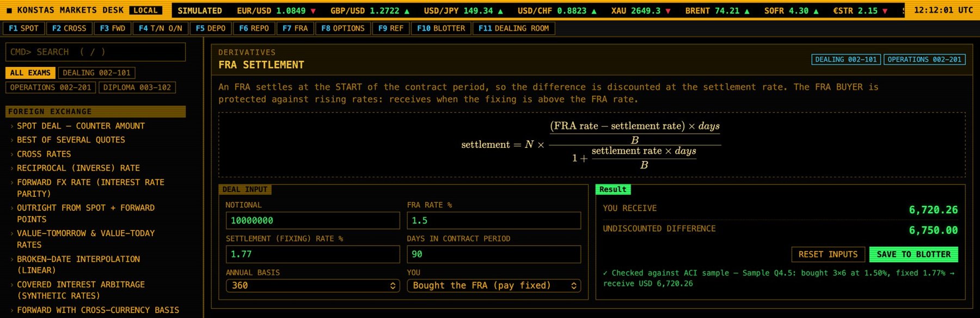Screen dimensions: 980x318
Task: Open the F2 CROSS tab
Action: (x=69, y=28)
